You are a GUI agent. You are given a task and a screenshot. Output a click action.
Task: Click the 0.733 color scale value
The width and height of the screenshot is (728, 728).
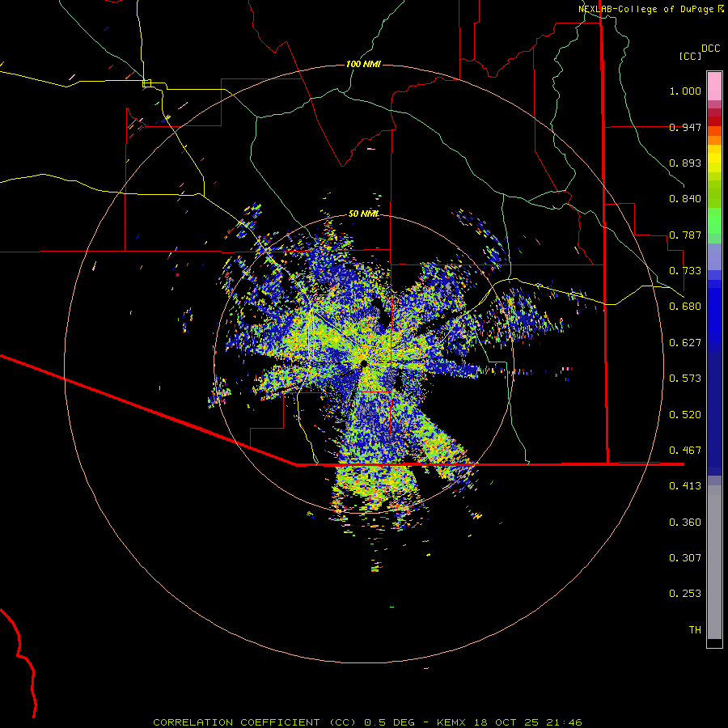(x=685, y=271)
